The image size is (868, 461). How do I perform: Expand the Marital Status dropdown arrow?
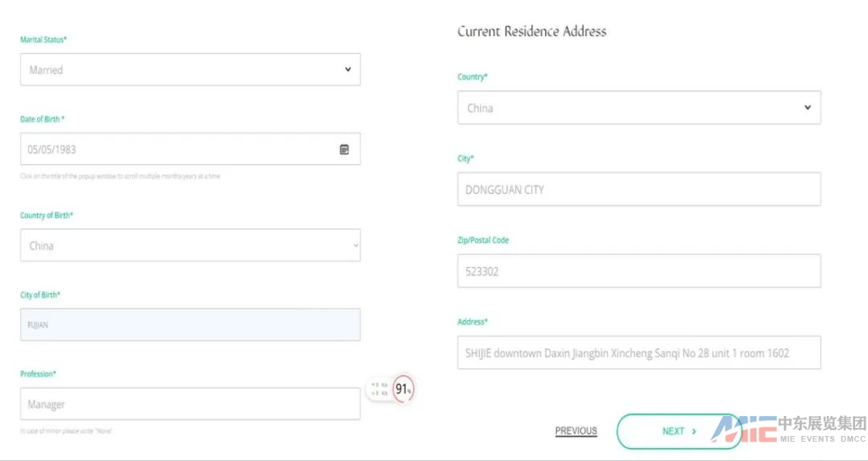tap(348, 70)
